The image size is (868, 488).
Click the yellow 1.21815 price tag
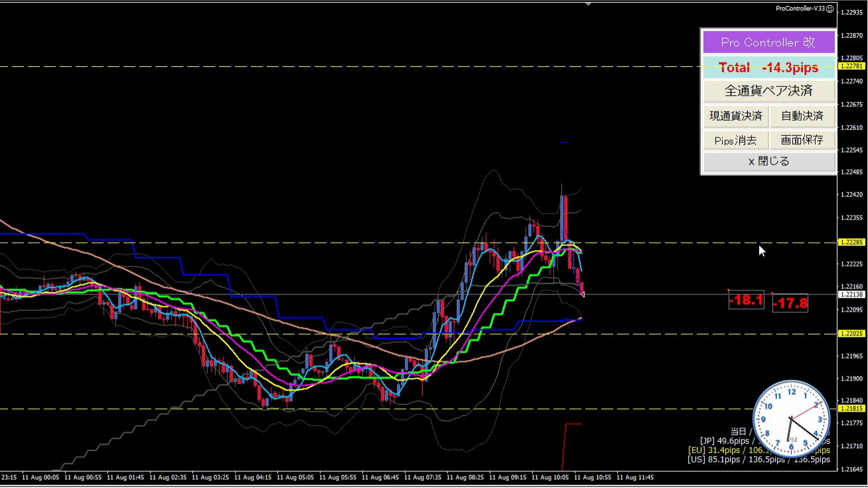click(x=852, y=408)
